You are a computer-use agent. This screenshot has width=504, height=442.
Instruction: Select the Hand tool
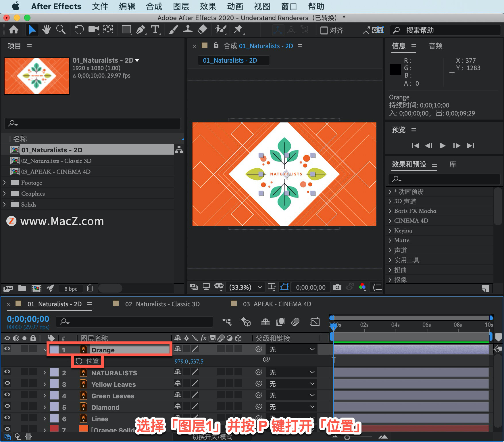[46, 30]
